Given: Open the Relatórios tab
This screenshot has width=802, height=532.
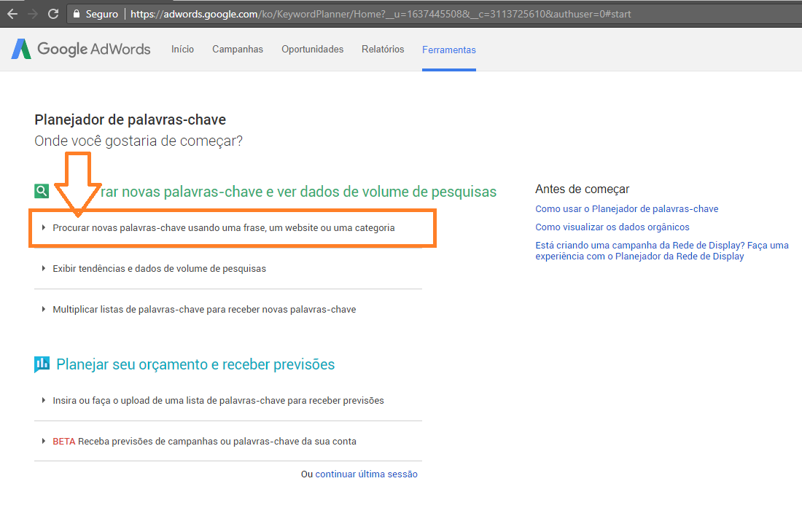Looking at the screenshot, I should coord(383,50).
